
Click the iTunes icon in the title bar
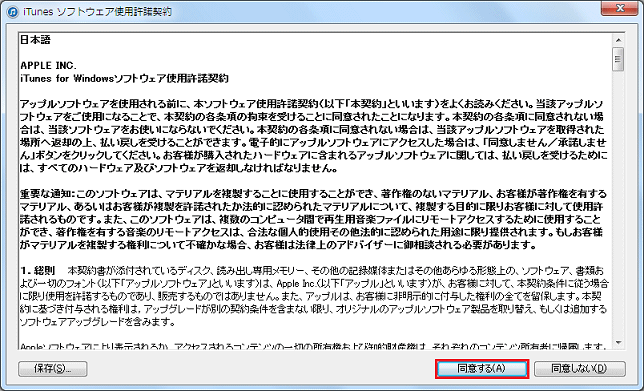tap(13, 12)
